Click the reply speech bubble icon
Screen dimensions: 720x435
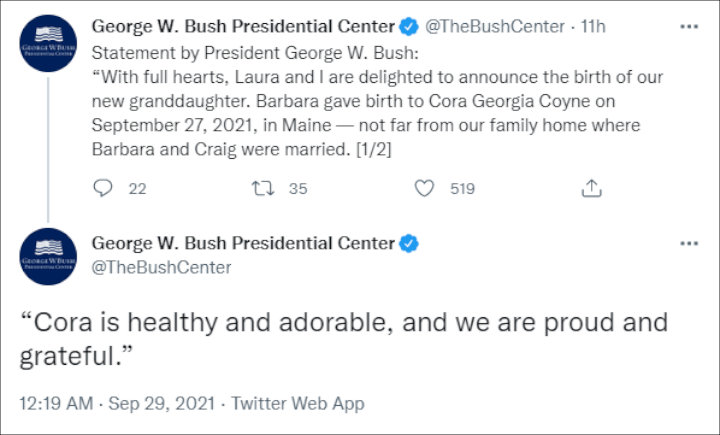pos(103,188)
